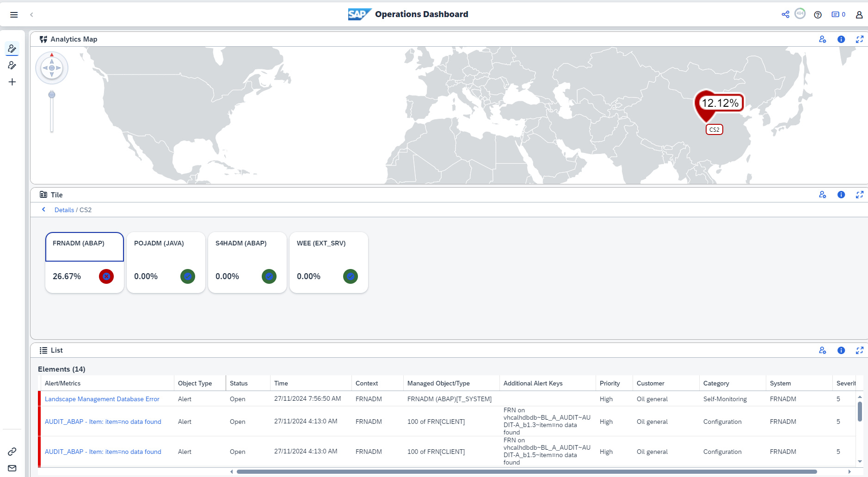This screenshot has width=868, height=477.
Task: Open AUDIT_ABAP alert with key BL_A_AUDIT b1.5
Action: pos(103,452)
